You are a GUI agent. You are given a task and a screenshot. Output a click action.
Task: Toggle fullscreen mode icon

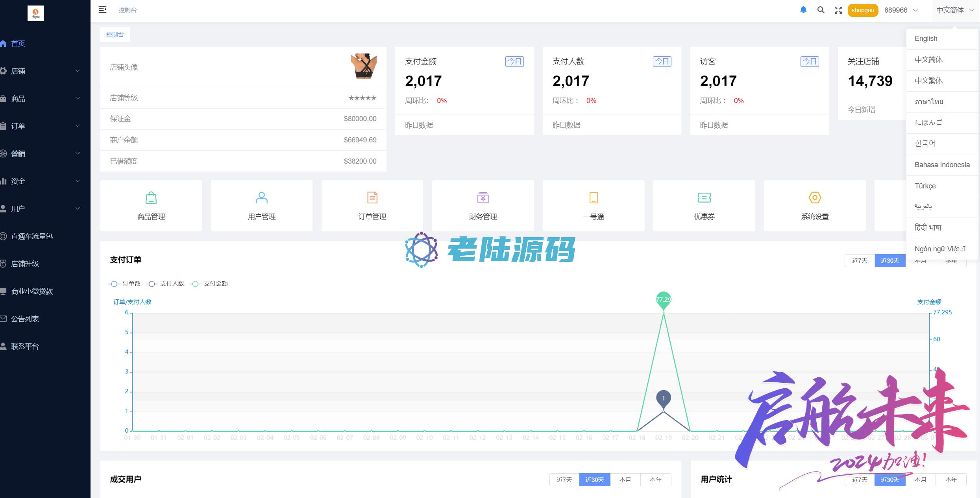pos(838,10)
